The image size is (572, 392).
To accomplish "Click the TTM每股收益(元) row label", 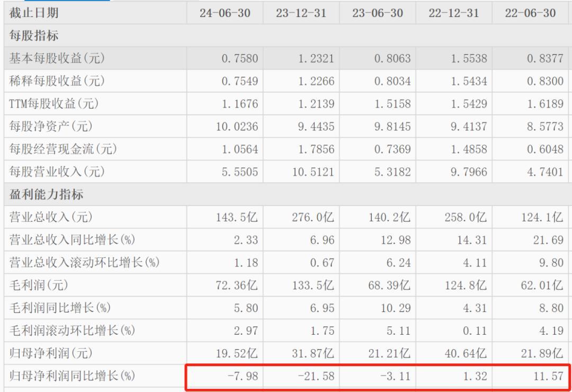I will pyautogui.click(x=53, y=104).
